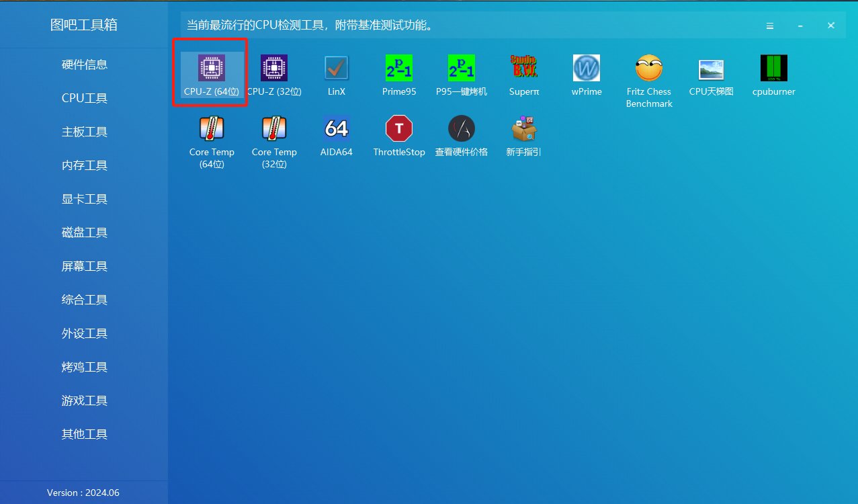The height and width of the screenshot is (504, 858).
Task: Launch Superπ benchmark
Action: coord(524,75)
